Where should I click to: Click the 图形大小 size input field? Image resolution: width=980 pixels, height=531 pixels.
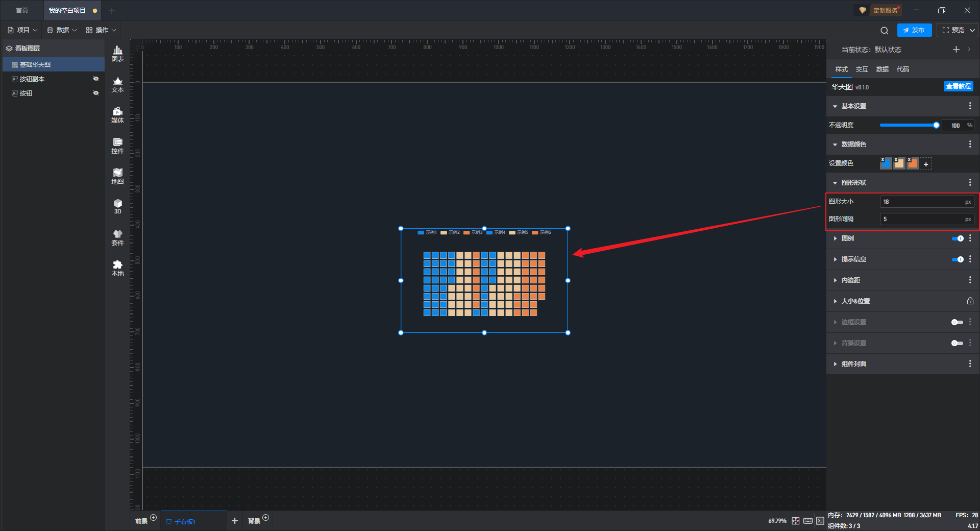(x=926, y=202)
